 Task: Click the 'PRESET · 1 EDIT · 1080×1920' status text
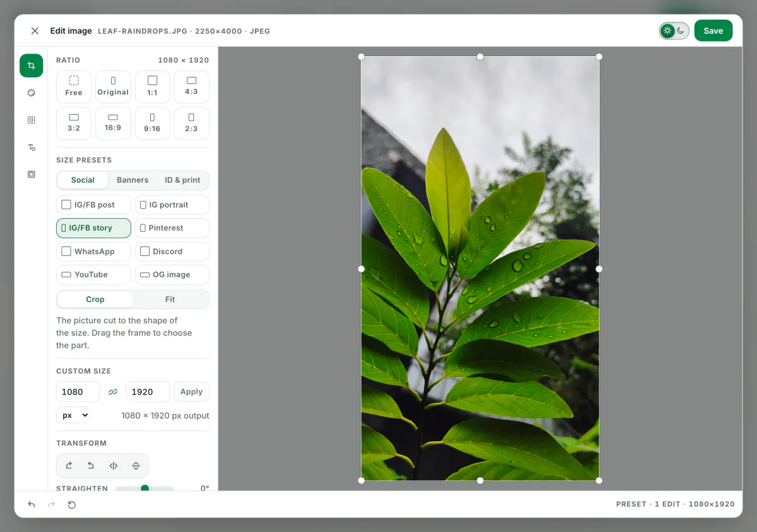pyautogui.click(x=675, y=504)
